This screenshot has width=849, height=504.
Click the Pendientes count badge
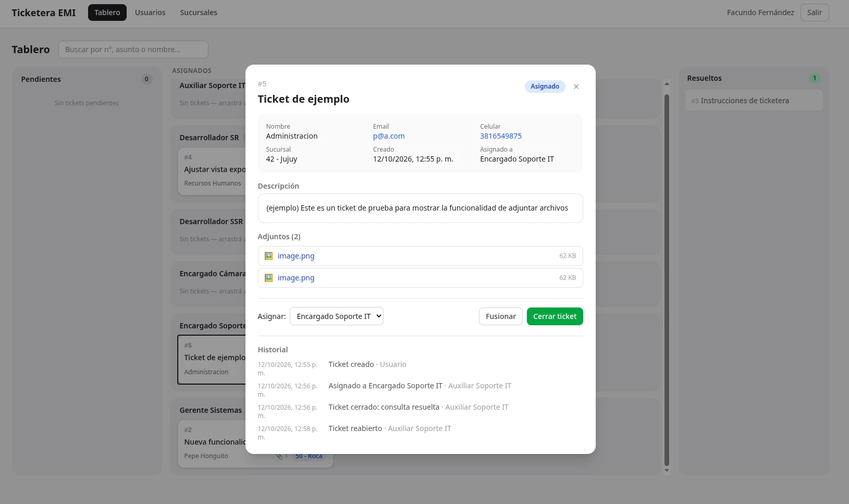(x=146, y=79)
